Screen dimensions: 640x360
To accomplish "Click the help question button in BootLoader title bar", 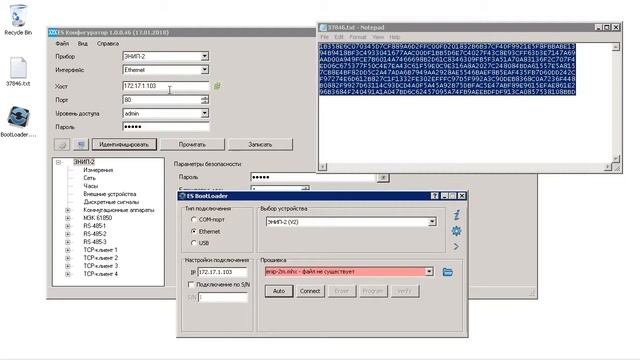I will (x=434, y=196).
